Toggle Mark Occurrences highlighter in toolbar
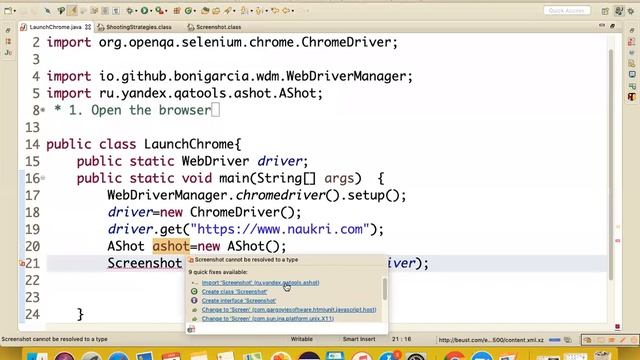 click(x=72, y=11)
